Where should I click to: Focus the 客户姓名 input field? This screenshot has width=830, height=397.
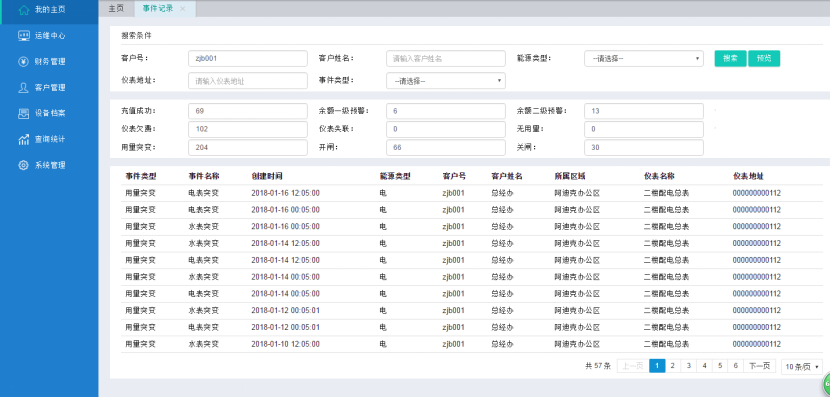[x=446, y=59]
